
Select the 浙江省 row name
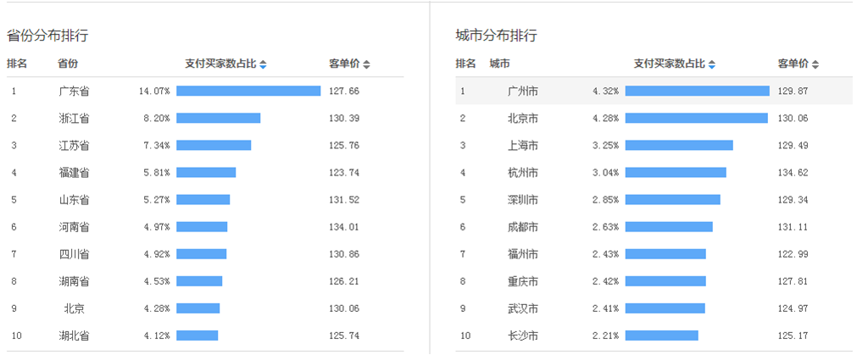[74, 119]
